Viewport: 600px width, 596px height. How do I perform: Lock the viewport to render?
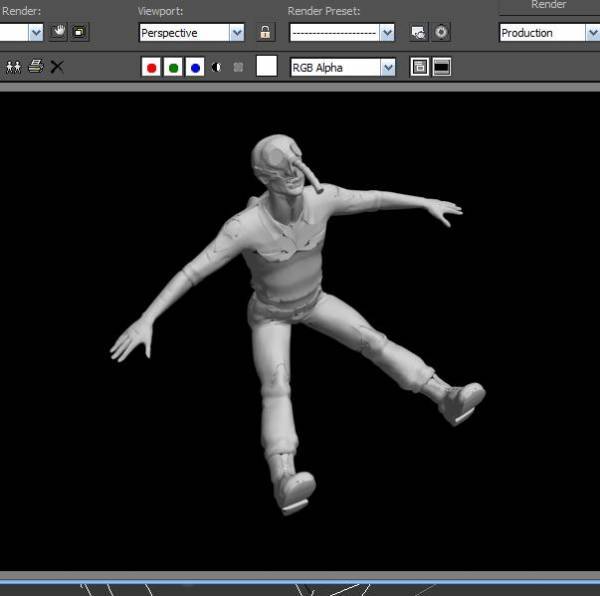[x=265, y=32]
